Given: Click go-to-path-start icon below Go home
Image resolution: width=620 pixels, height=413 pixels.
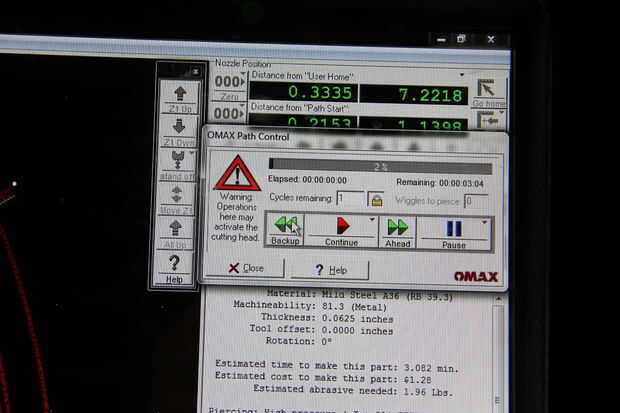Looking at the screenshot, I should click(x=490, y=119).
